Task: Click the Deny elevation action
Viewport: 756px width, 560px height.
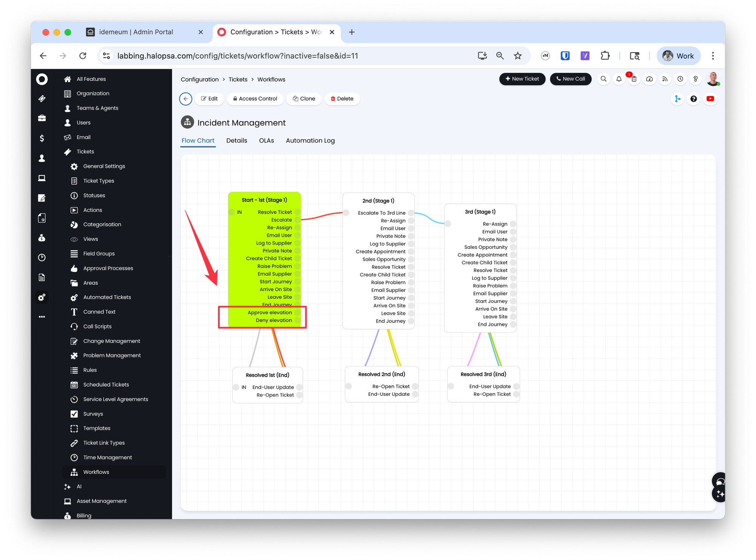Action: 274,320
